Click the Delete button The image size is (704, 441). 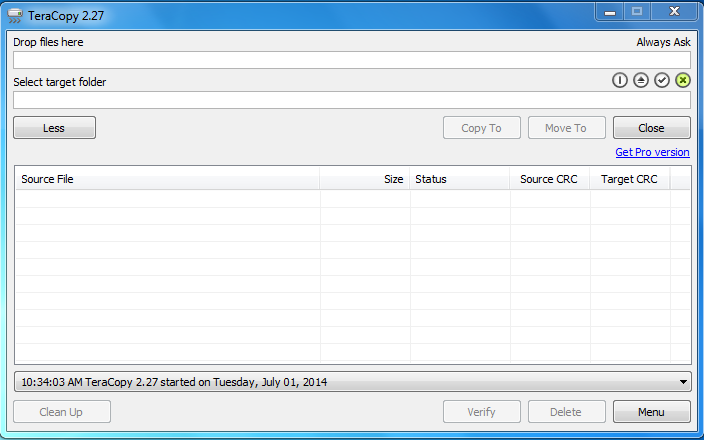click(x=567, y=412)
